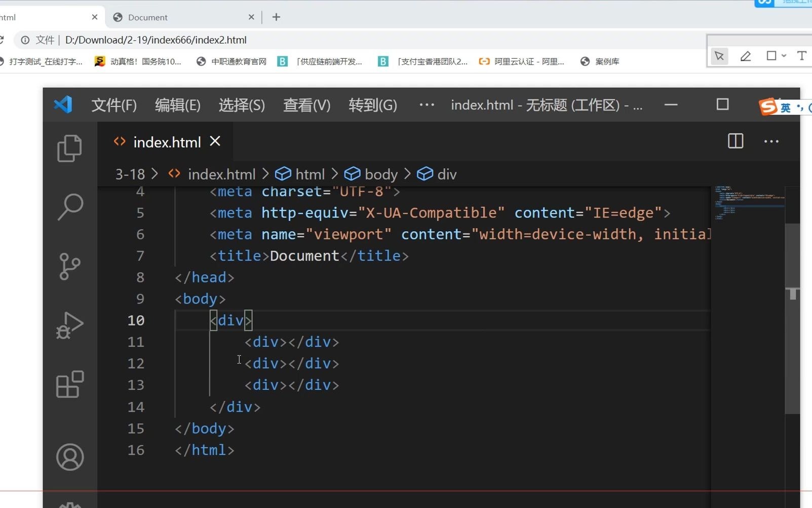Click the div breadcrumb element
Image resolution: width=812 pixels, height=508 pixels.
coord(437,174)
